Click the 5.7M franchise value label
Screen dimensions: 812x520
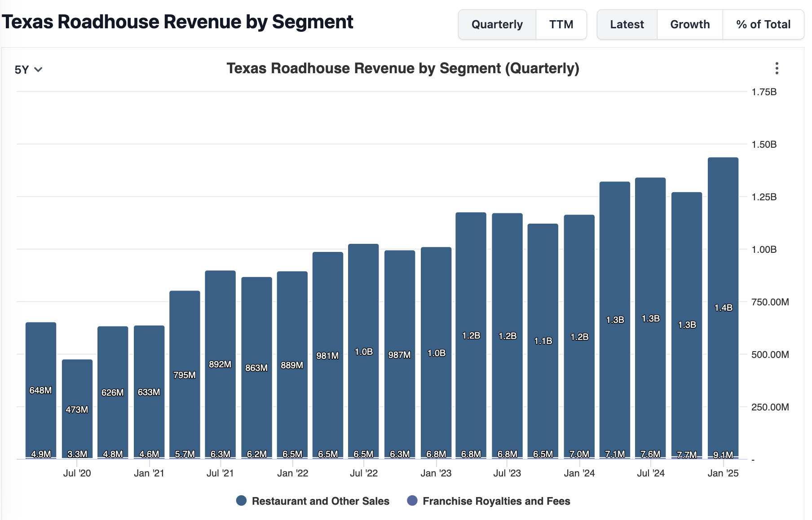185,454
